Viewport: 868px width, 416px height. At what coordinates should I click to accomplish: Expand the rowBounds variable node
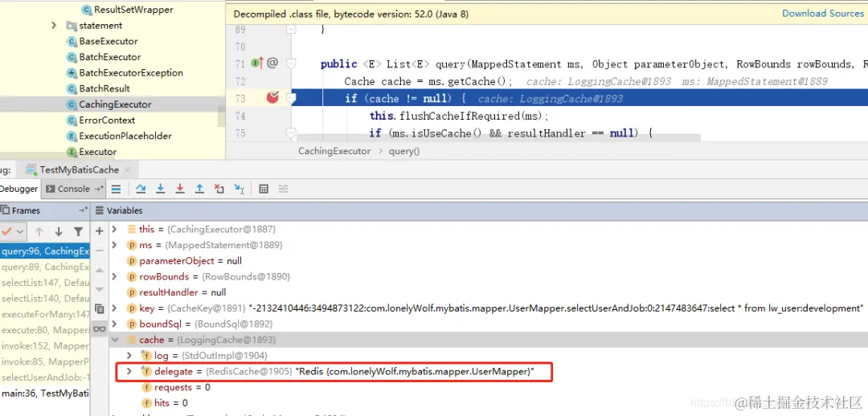(115, 276)
